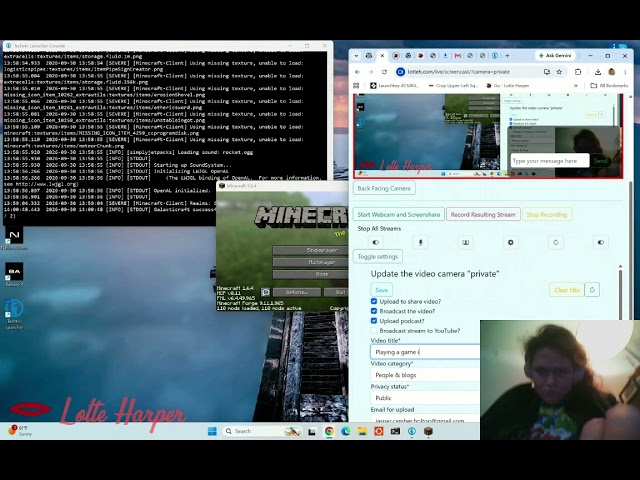Switch to the first pinned tab
The image size is (640, 480).
click(x=369, y=56)
